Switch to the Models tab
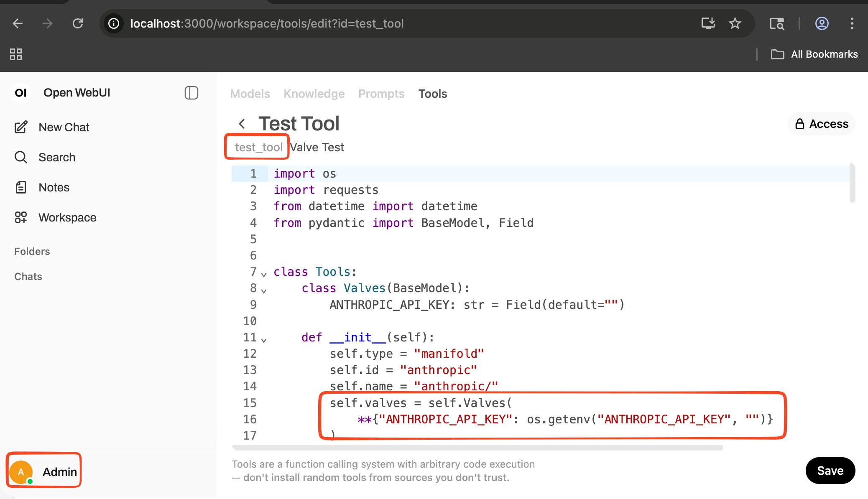The height and width of the screenshot is (499, 868). (x=250, y=94)
